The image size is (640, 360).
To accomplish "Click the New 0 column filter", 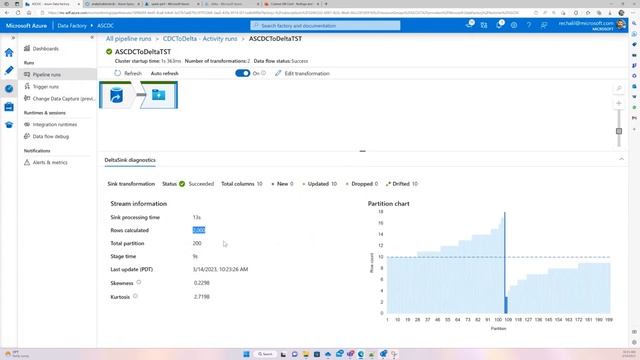I will coord(282,184).
